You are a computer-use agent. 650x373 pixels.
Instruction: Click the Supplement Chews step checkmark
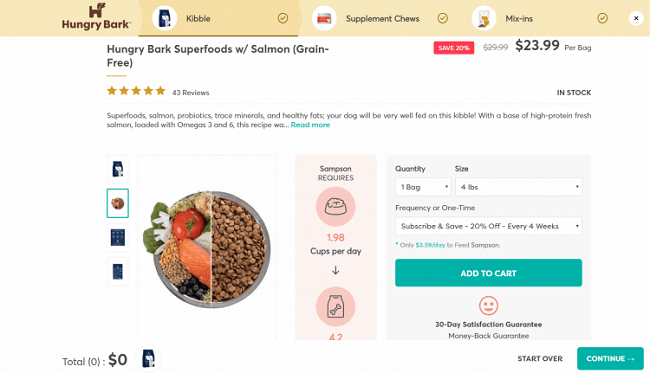pyautogui.click(x=443, y=18)
